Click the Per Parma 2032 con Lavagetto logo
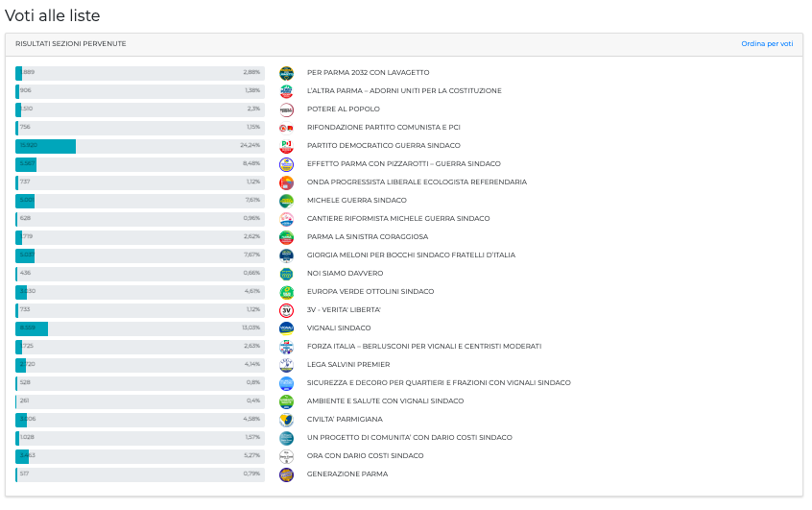812x510 pixels. coord(285,73)
